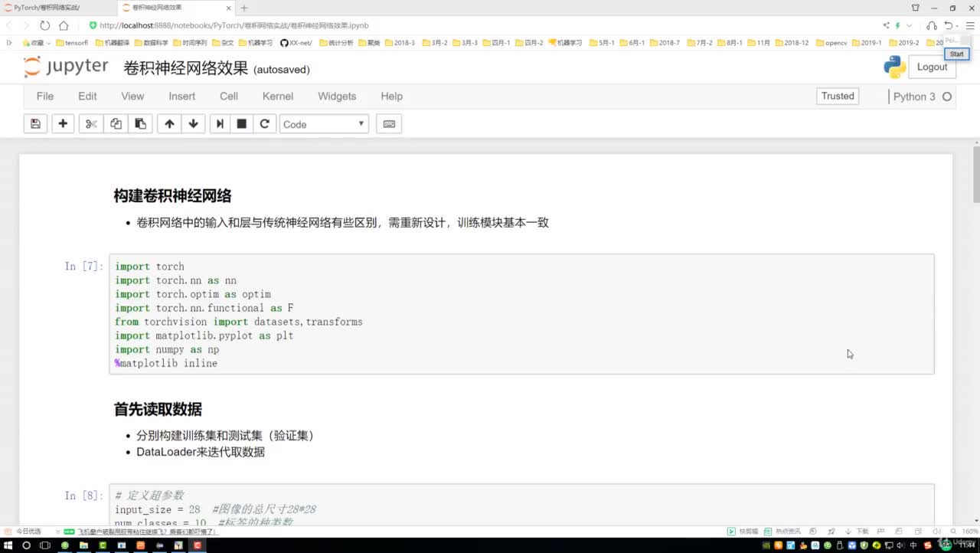Click the save and checkpoint icon

click(x=35, y=124)
